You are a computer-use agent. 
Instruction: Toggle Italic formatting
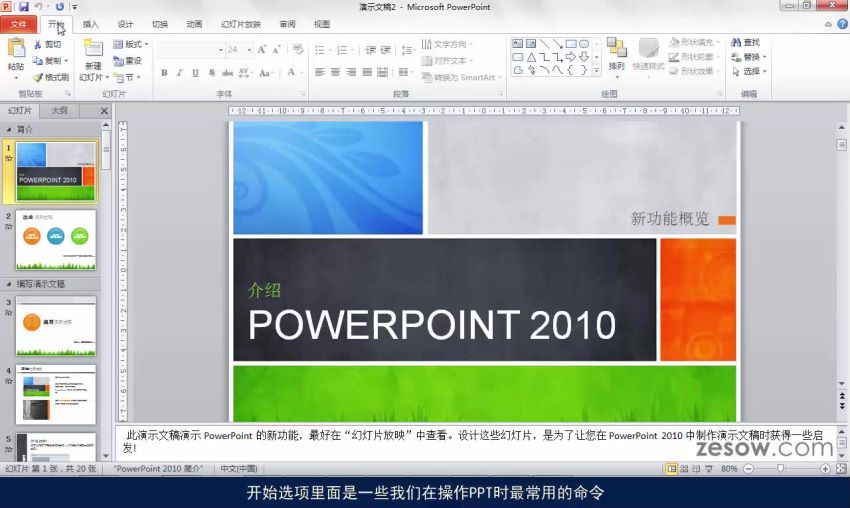point(179,73)
